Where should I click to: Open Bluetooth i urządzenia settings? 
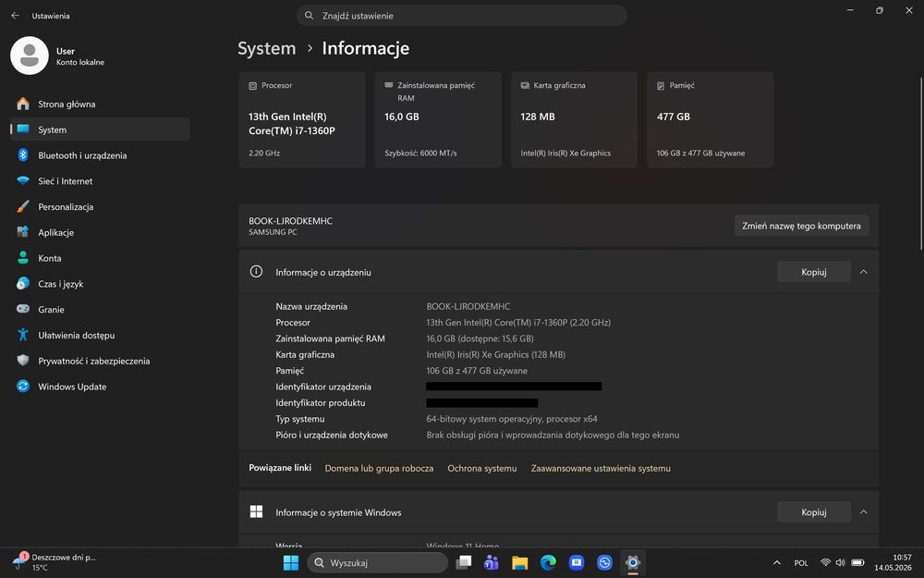point(100,155)
